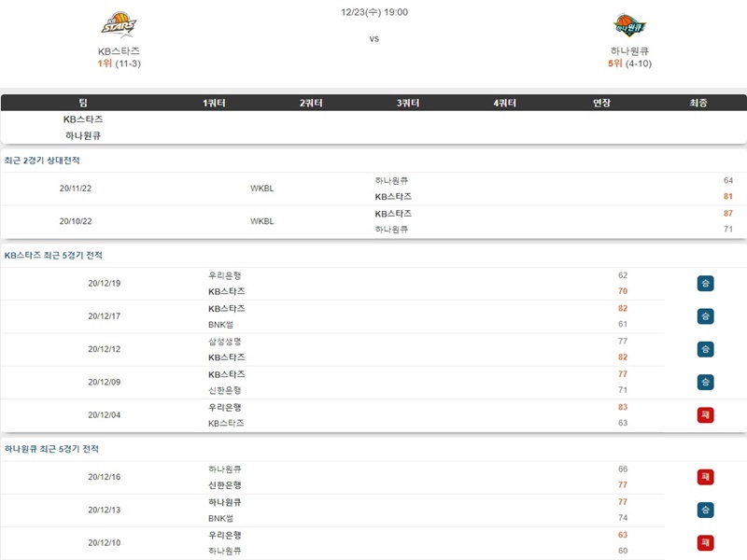Click WKBL league label for 20/10/22
This screenshot has width=747, height=560.
click(262, 221)
